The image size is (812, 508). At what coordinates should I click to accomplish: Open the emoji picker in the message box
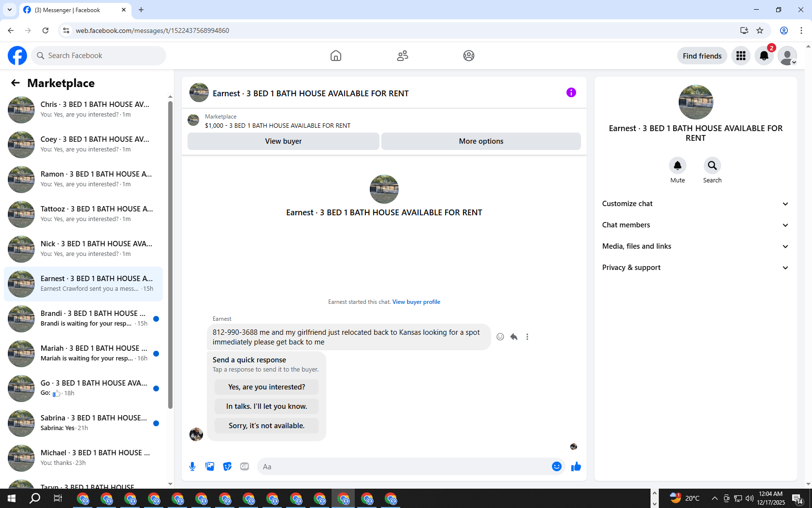click(x=557, y=466)
